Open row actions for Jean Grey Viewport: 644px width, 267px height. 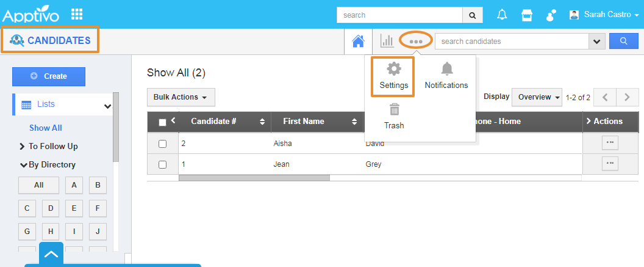pyautogui.click(x=610, y=163)
